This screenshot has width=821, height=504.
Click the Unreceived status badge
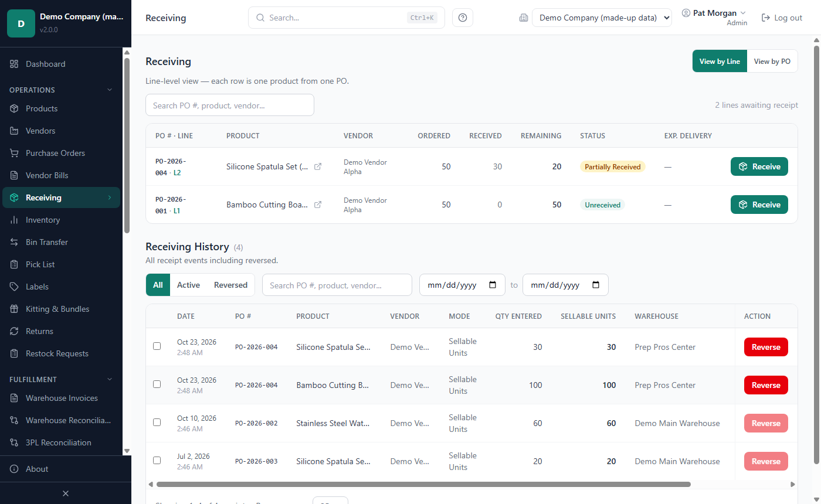coord(602,205)
